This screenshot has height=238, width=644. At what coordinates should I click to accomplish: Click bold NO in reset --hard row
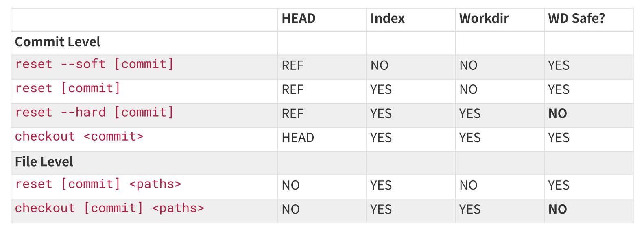coord(557,114)
